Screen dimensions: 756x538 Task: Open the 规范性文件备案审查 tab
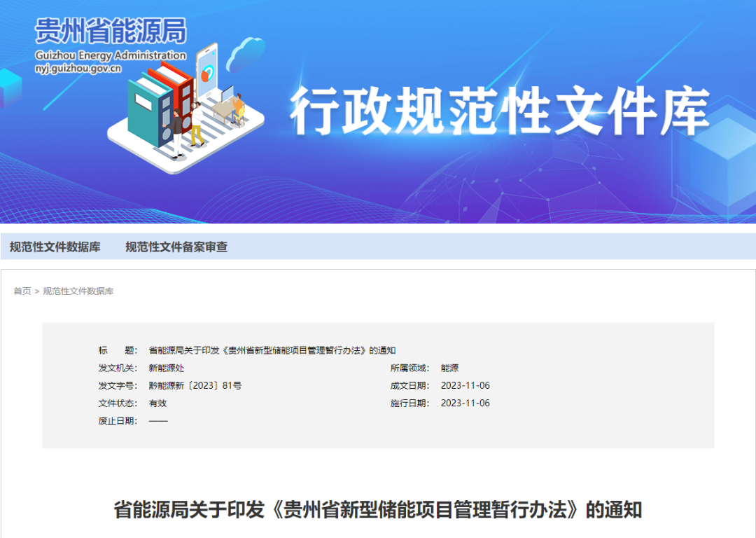[176, 247]
